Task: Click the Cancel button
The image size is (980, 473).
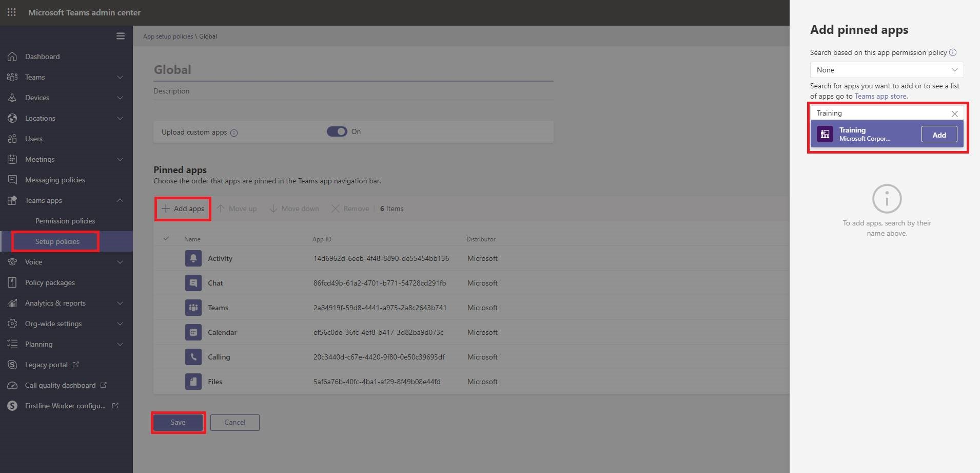Action: (235, 422)
